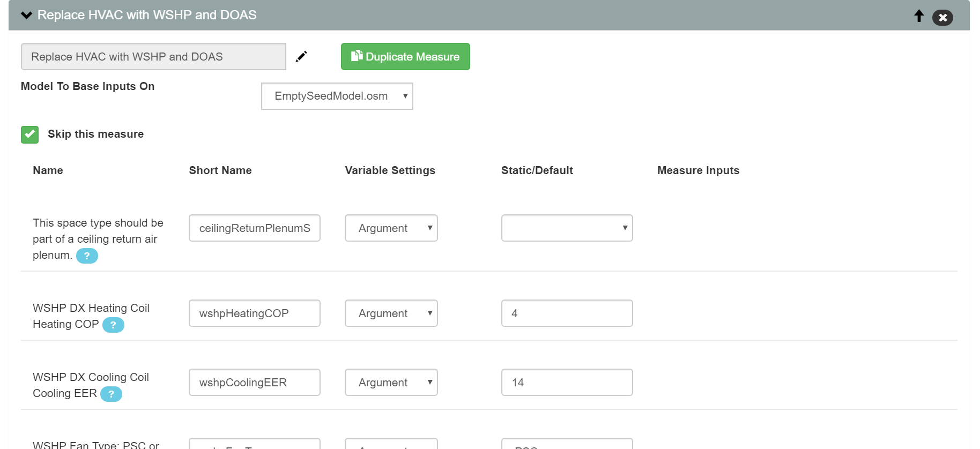Click the Cooling EER value field showing 14
Viewport: 980px width, 449px height.
click(x=567, y=383)
